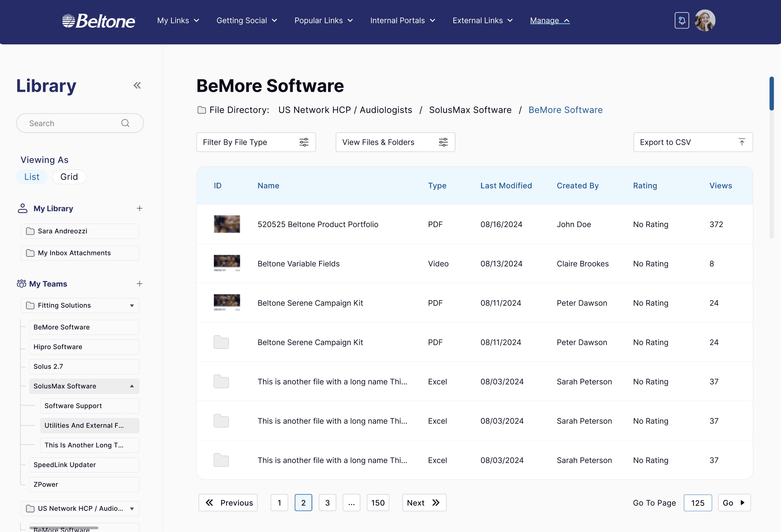Click the search magnifier icon
The width and height of the screenshot is (781, 532).
click(x=125, y=123)
